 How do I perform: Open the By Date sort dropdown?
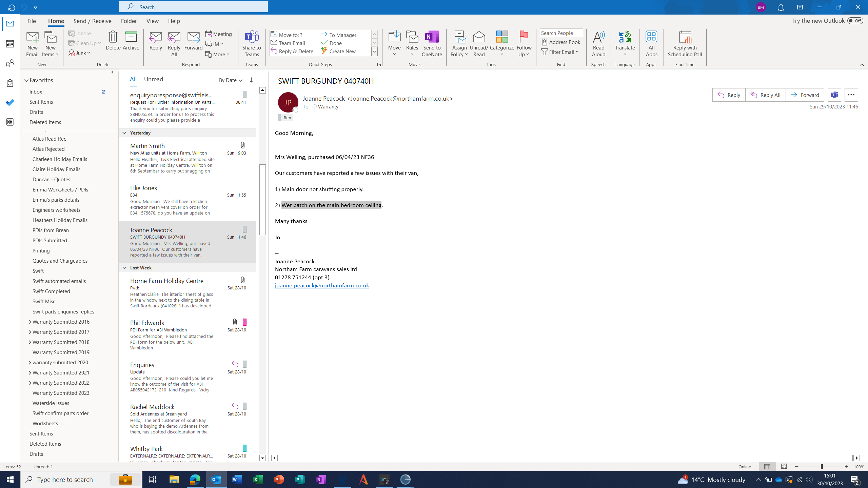(x=231, y=80)
